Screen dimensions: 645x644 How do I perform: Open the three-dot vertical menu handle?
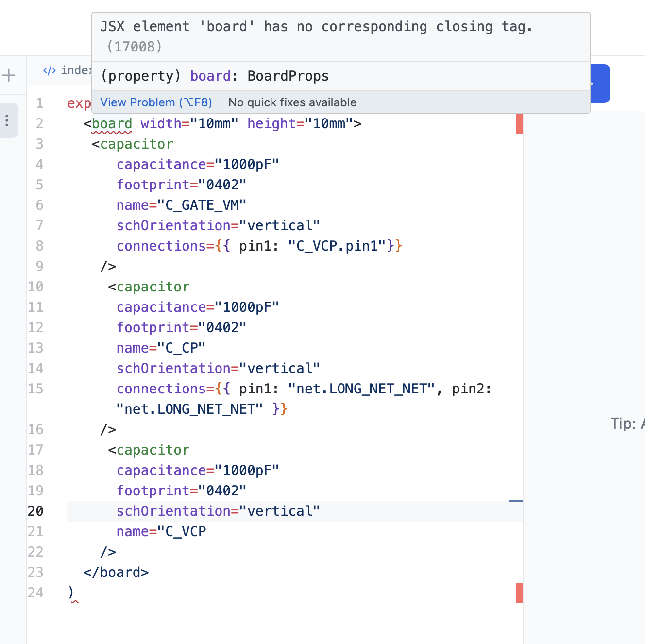[7, 120]
